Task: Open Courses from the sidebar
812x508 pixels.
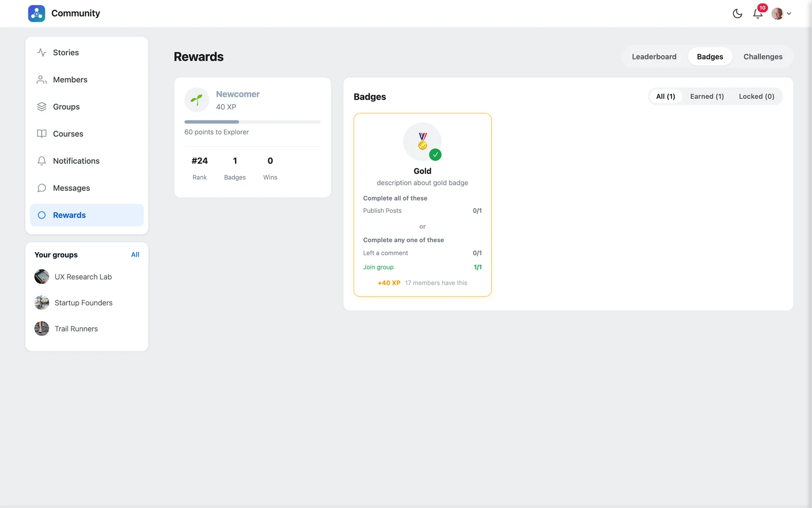Action: [x=87, y=134]
